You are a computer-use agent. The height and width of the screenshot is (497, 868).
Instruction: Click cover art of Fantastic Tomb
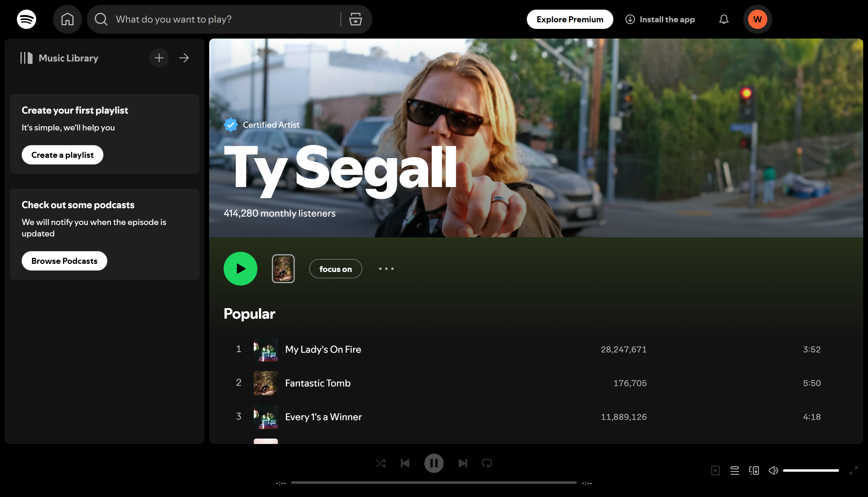click(266, 383)
